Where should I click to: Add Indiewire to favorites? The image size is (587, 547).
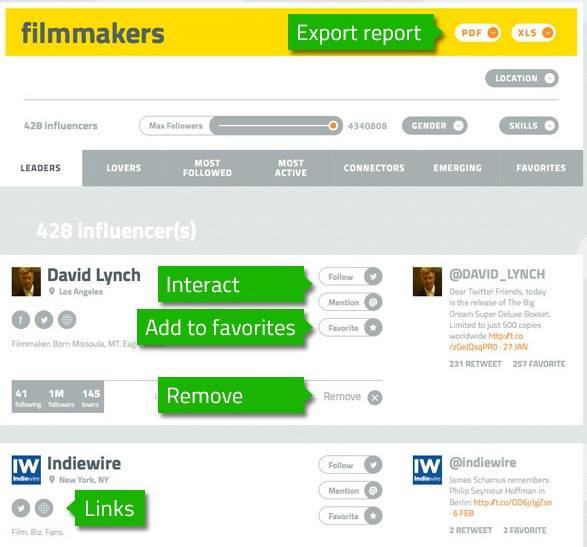(x=350, y=516)
